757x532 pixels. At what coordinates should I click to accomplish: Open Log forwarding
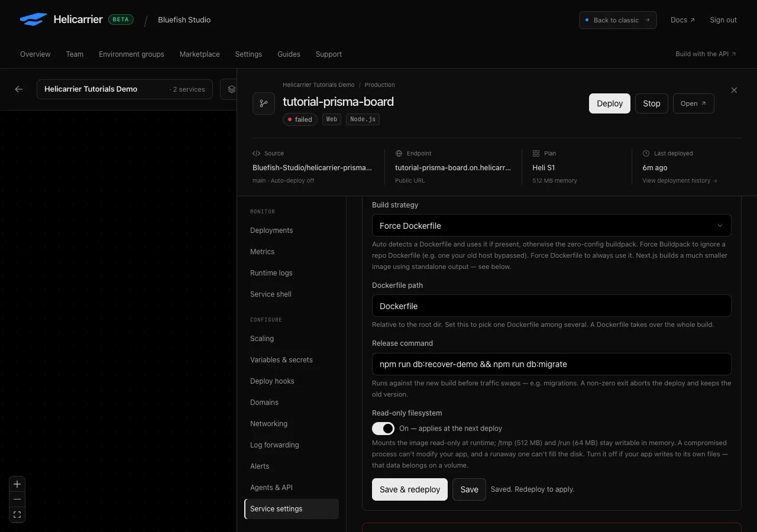click(x=292, y=445)
